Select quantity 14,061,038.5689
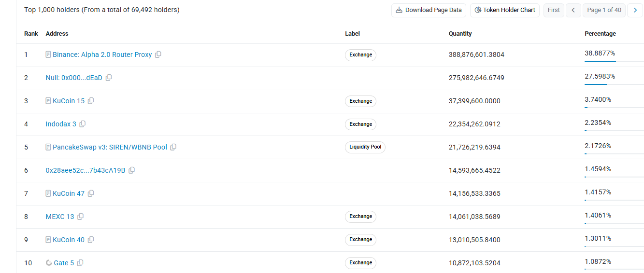The image size is (644, 273). pyautogui.click(x=474, y=217)
